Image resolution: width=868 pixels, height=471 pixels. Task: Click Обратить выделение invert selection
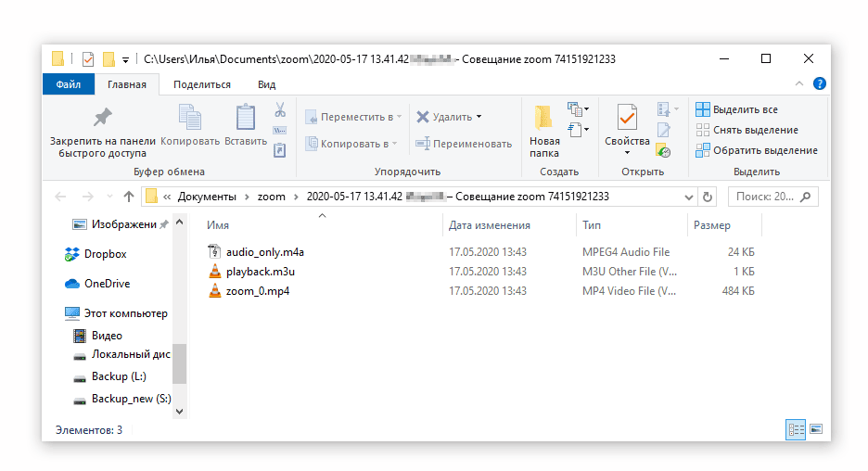pyautogui.click(x=757, y=150)
